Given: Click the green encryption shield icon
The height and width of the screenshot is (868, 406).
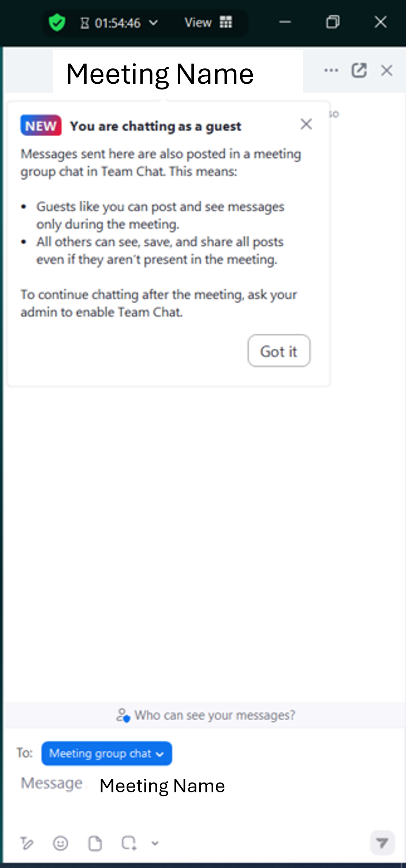Looking at the screenshot, I should click(57, 23).
